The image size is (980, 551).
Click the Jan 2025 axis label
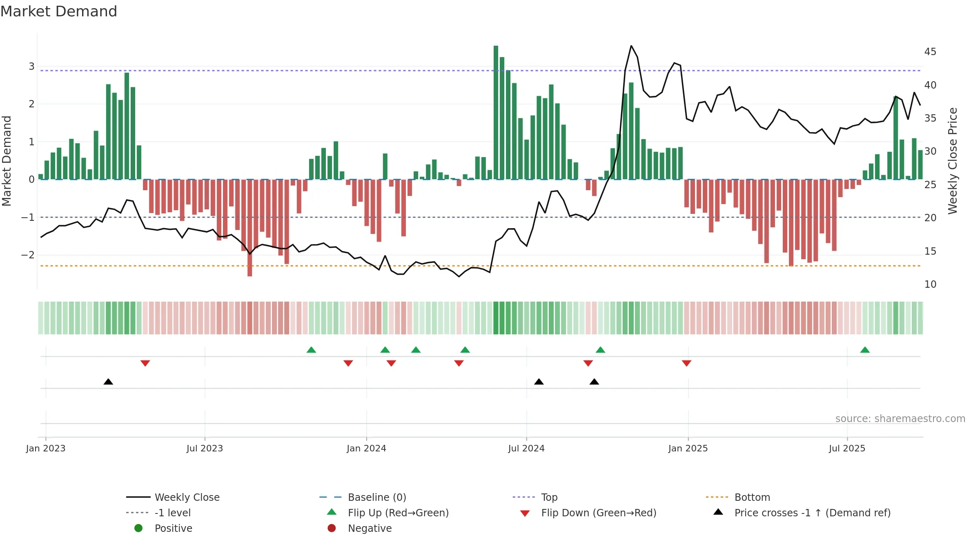tap(688, 448)
